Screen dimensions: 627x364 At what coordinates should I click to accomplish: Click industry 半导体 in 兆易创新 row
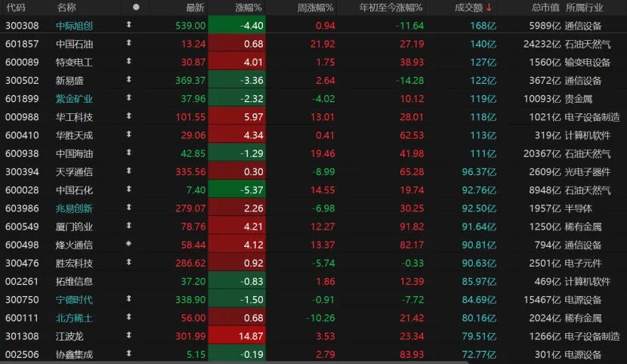[x=579, y=208]
